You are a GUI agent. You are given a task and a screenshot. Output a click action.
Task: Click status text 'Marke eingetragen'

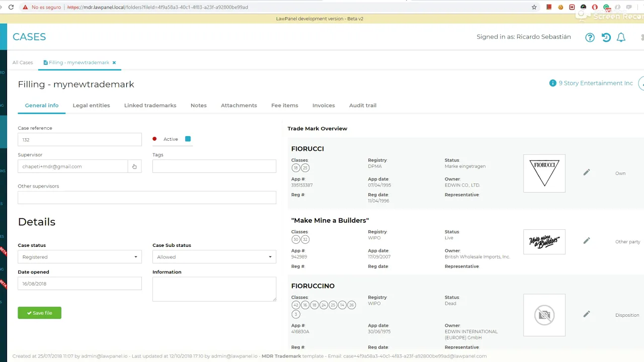point(465,166)
